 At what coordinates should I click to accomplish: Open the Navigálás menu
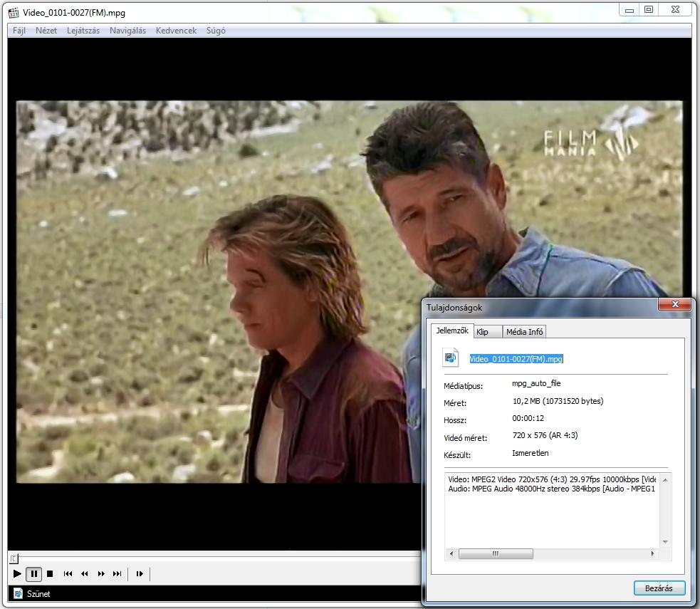click(x=127, y=31)
